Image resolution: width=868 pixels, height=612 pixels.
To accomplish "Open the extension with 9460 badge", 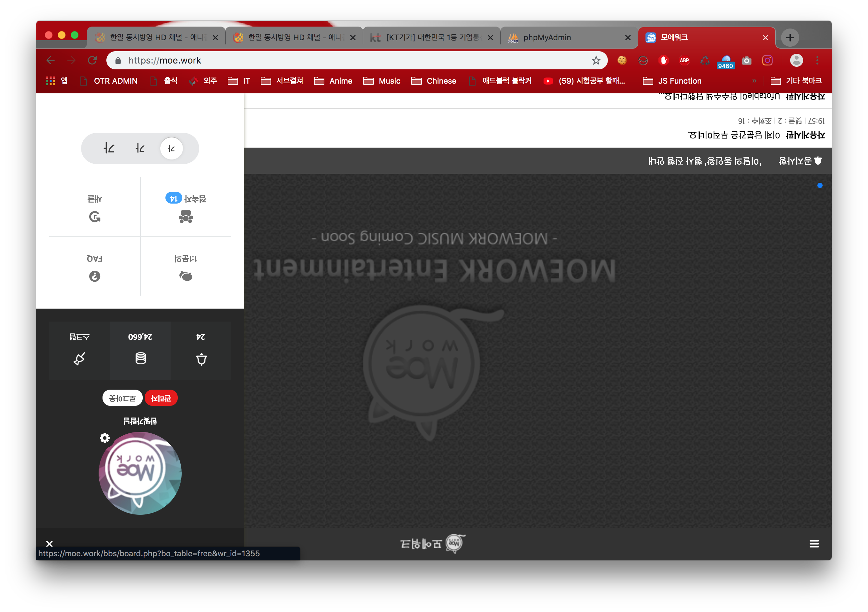I will [x=726, y=62].
